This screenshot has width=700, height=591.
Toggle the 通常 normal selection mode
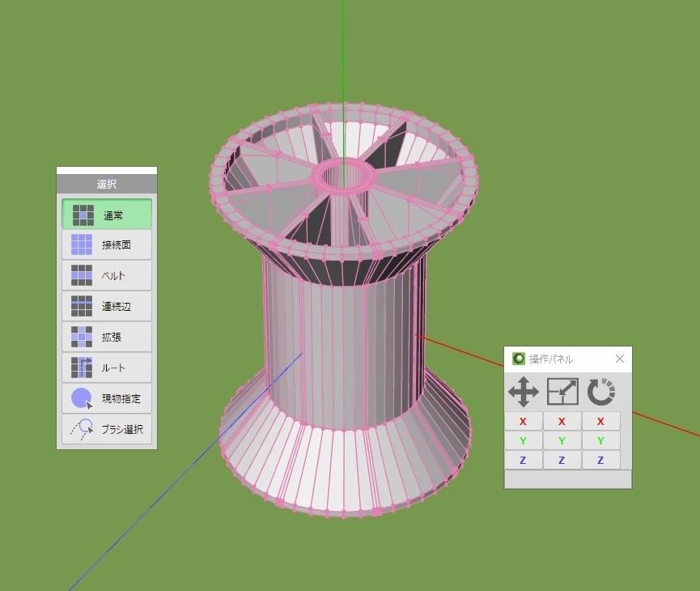(x=106, y=213)
